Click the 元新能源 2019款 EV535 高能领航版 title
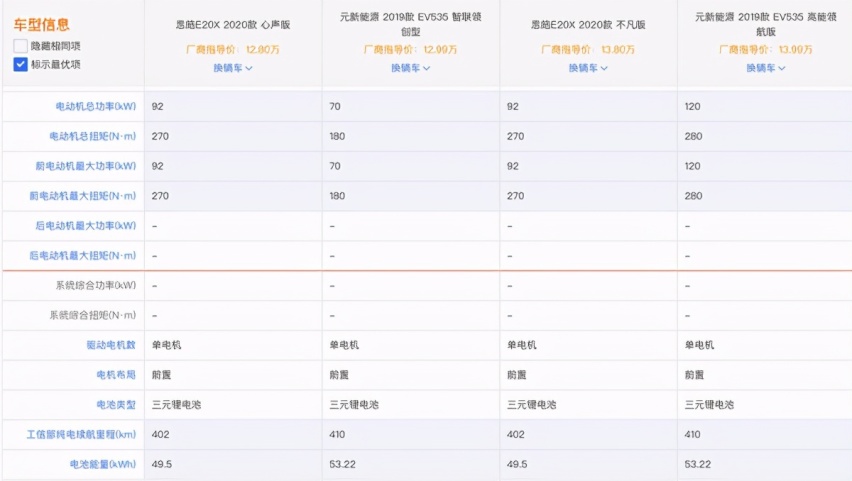 (766, 24)
